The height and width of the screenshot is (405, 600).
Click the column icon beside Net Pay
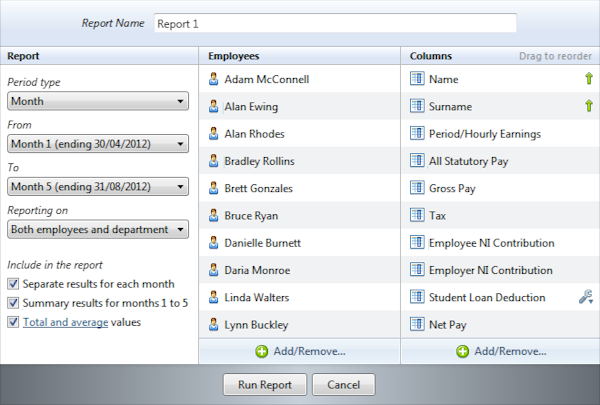(x=416, y=325)
